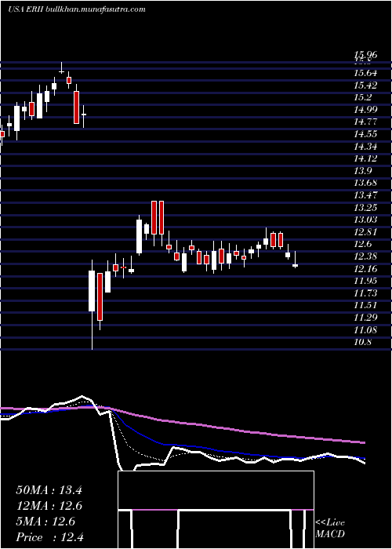Click the 11.73 price axis label
This screenshot has width=392, height=549.
[x=365, y=293]
